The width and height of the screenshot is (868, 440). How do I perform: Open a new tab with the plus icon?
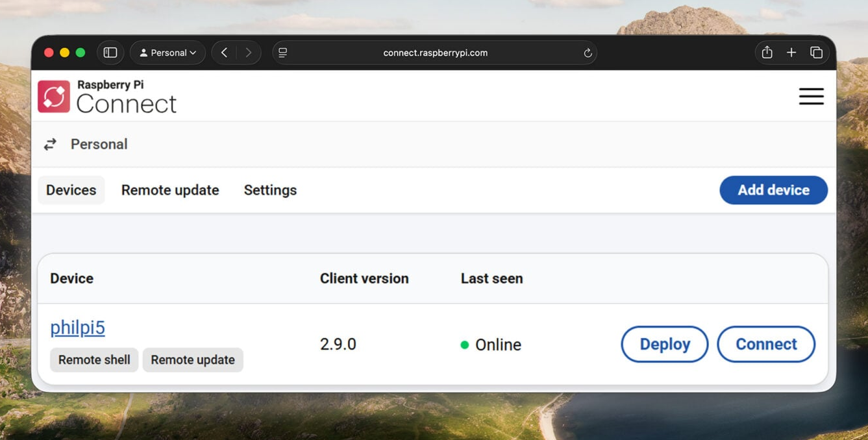click(791, 53)
